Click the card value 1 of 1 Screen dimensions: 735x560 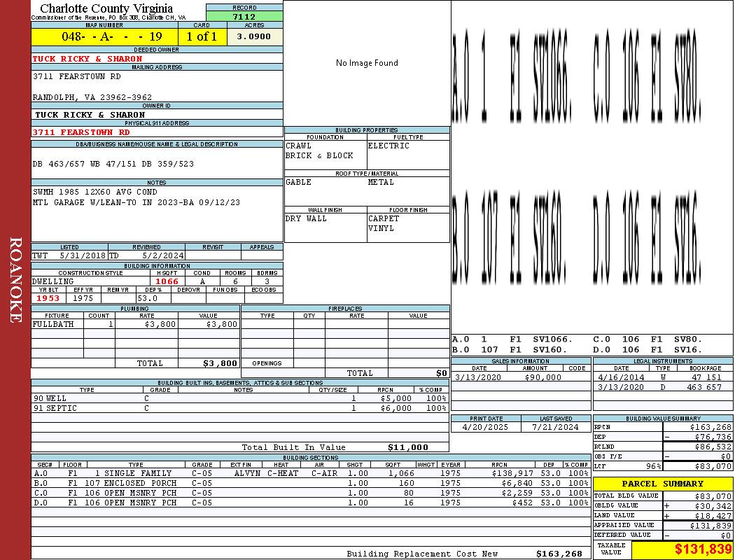[x=202, y=36]
